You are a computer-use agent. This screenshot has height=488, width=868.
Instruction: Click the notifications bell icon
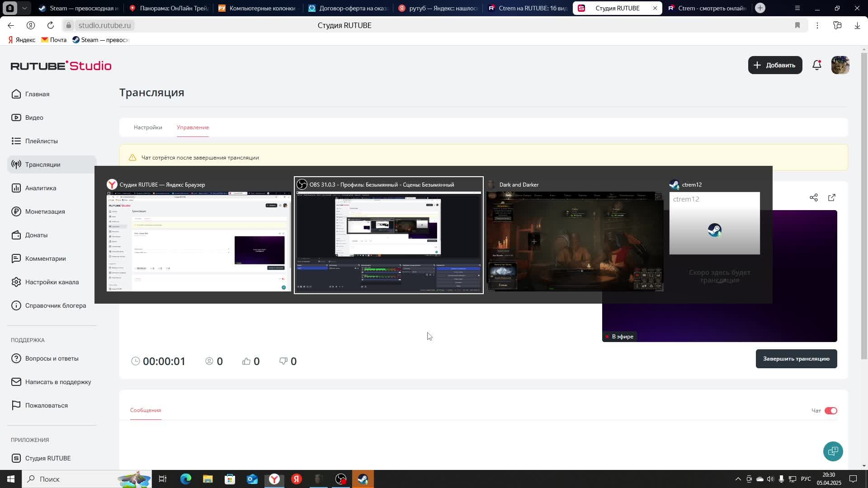coord(816,65)
